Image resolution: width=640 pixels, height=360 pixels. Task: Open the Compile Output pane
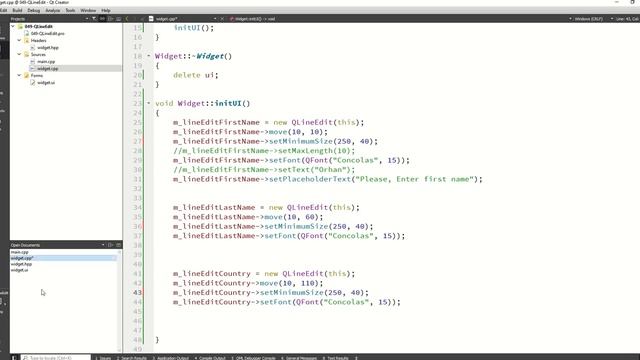point(210,358)
